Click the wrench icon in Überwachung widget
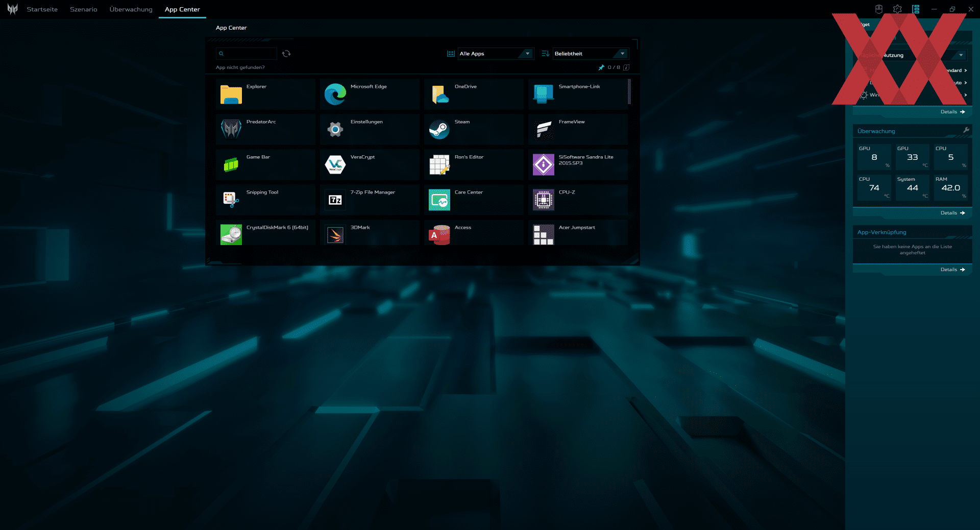Viewport: 980px width, 530px height. [x=966, y=130]
